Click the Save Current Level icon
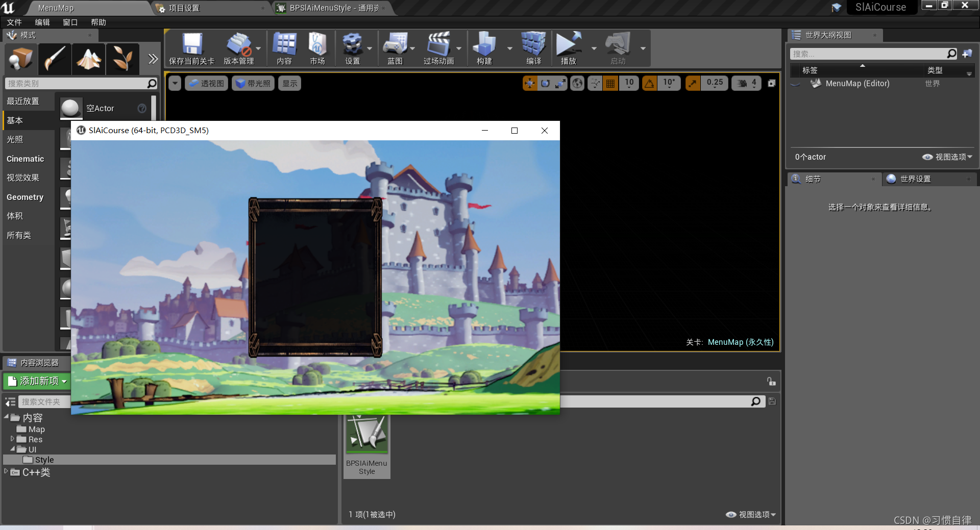This screenshot has width=980, height=530. click(192, 48)
